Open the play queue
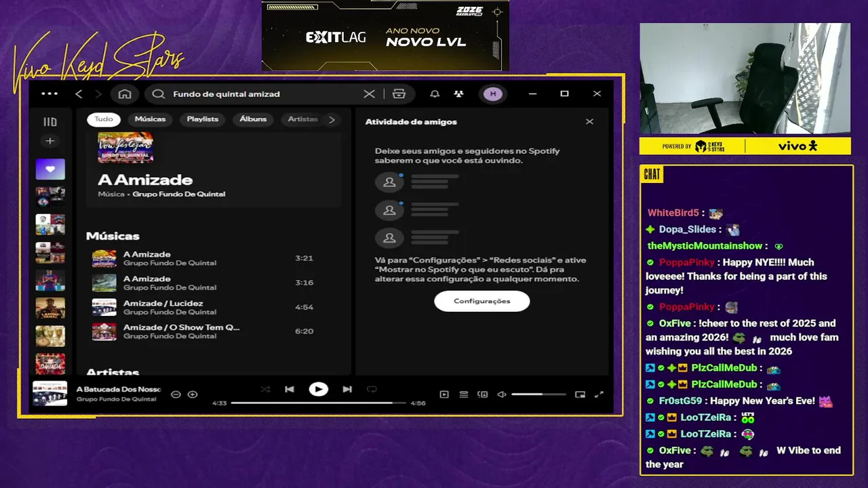The image size is (868, 488). tap(464, 394)
